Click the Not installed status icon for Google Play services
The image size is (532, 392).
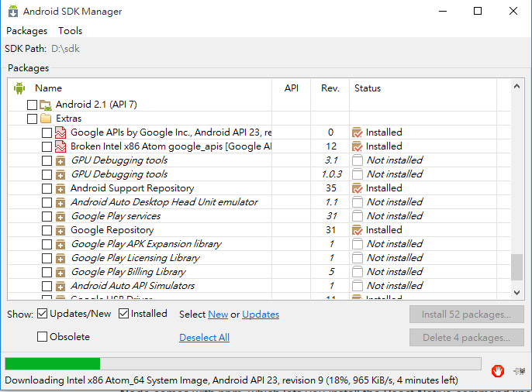tap(358, 216)
